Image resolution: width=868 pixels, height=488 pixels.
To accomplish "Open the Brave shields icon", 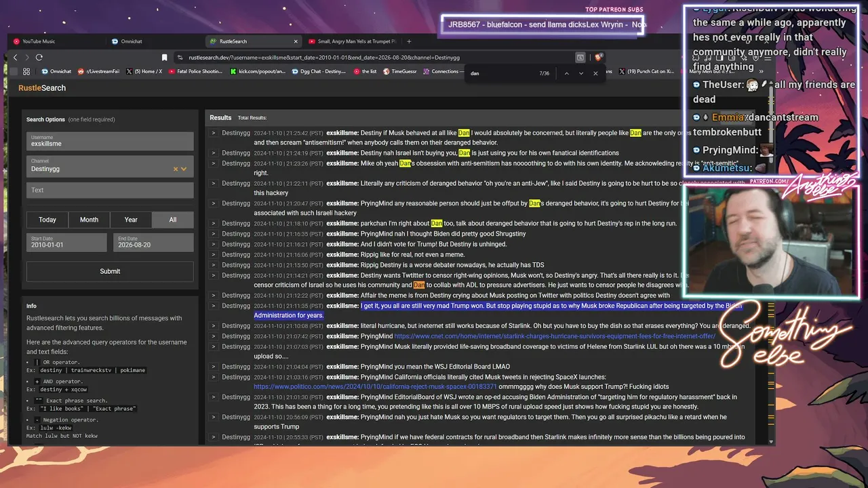I will point(599,58).
